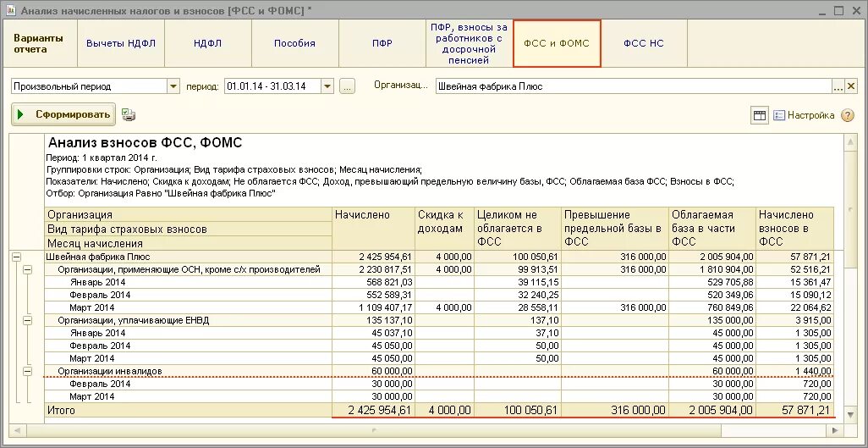The height and width of the screenshot is (448, 868).
Task: Open the period selection ellipsis button
Action: pos(347,86)
